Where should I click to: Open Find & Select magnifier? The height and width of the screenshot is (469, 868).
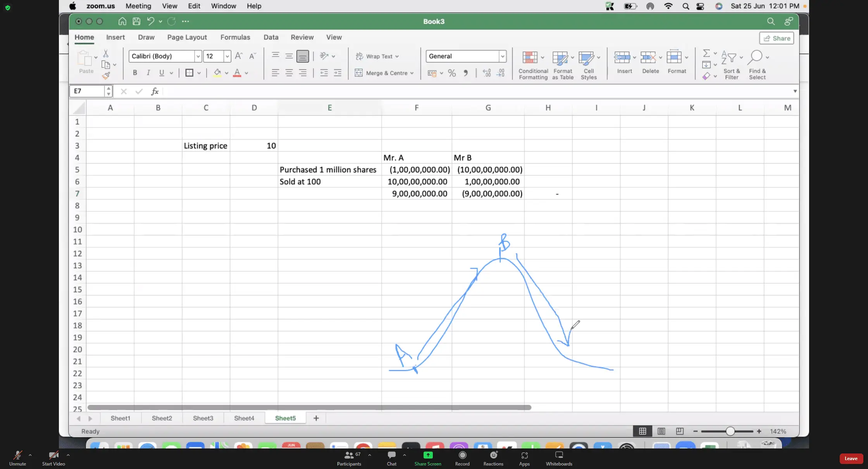pyautogui.click(x=756, y=57)
